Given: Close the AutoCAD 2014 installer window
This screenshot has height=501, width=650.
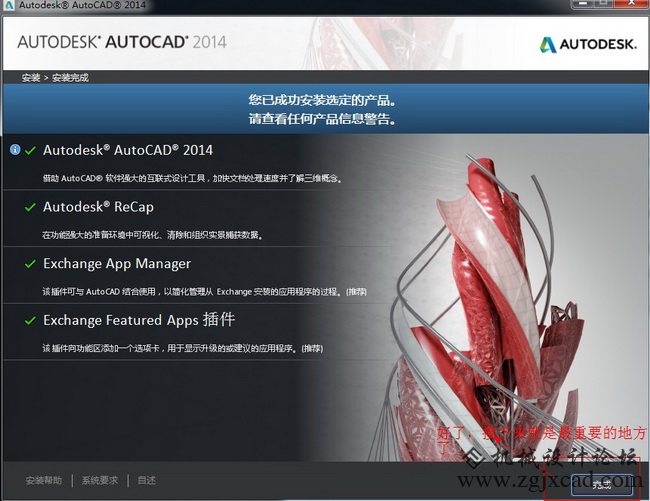Looking at the screenshot, I should pos(631,4).
